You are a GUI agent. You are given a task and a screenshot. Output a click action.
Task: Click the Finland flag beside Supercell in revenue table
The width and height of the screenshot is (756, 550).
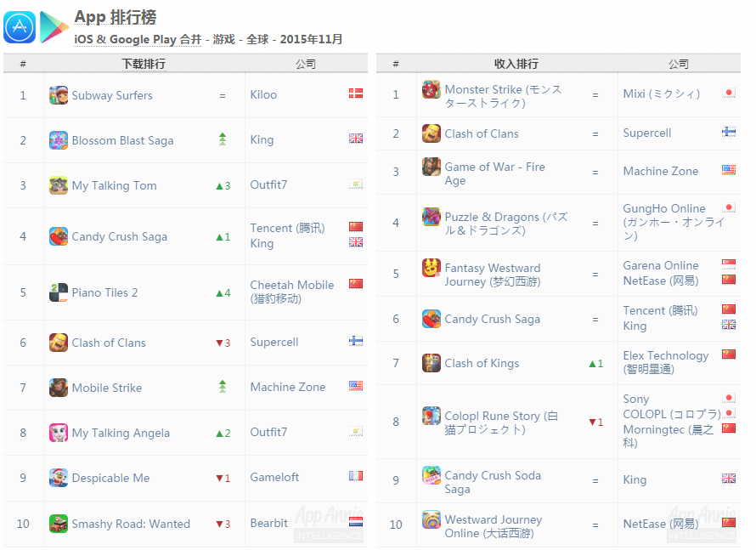tap(729, 132)
